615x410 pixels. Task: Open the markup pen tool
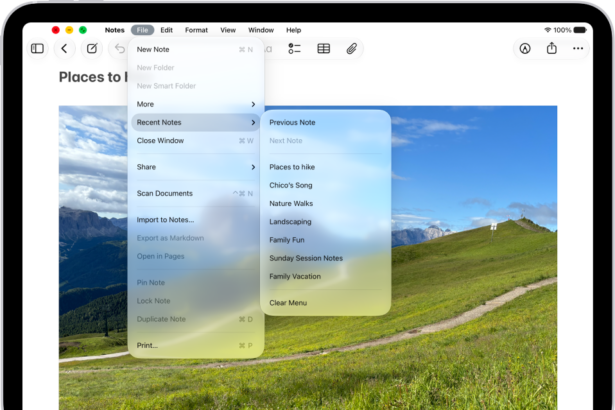click(525, 49)
